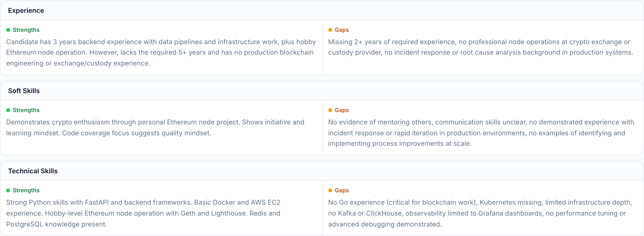The image size is (644, 236).
Task: Click the Strengths label under Technical Skills
Action: [26, 190]
